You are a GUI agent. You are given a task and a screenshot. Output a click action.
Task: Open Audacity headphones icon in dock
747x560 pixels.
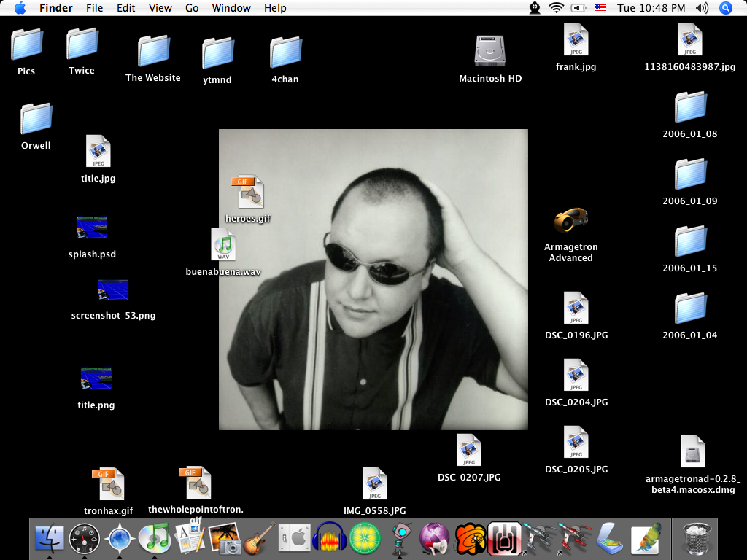click(x=329, y=539)
